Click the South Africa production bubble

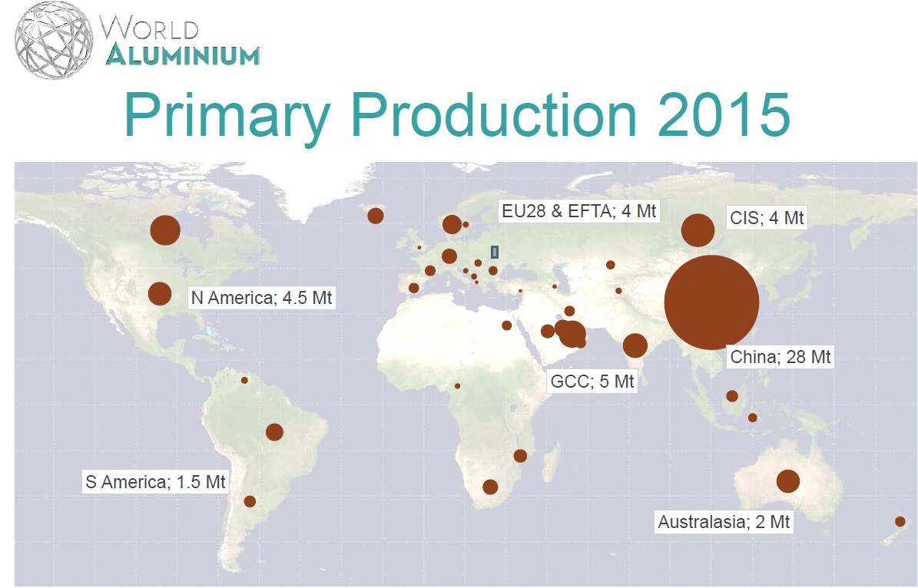click(x=489, y=487)
